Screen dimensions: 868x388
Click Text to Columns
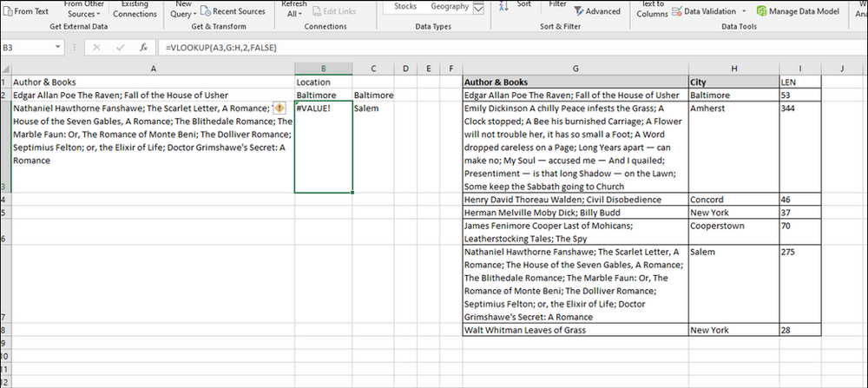tap(652, 10)
